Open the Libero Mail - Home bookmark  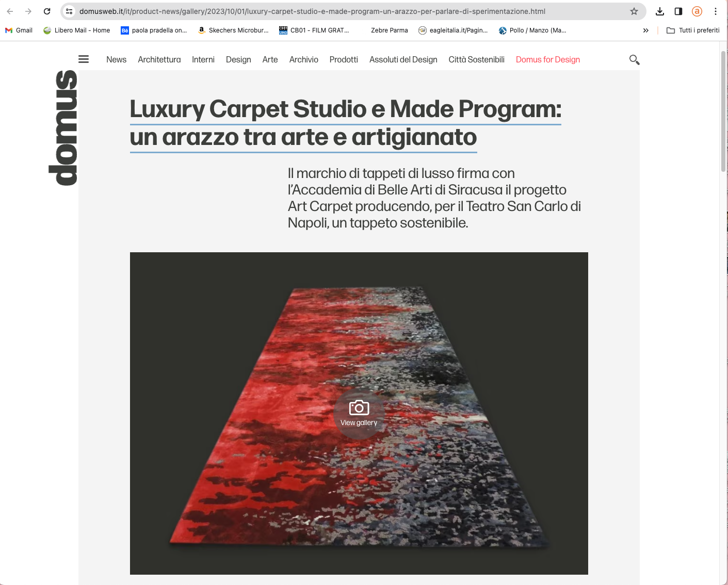pyautogui.click(x=76, y=30)
